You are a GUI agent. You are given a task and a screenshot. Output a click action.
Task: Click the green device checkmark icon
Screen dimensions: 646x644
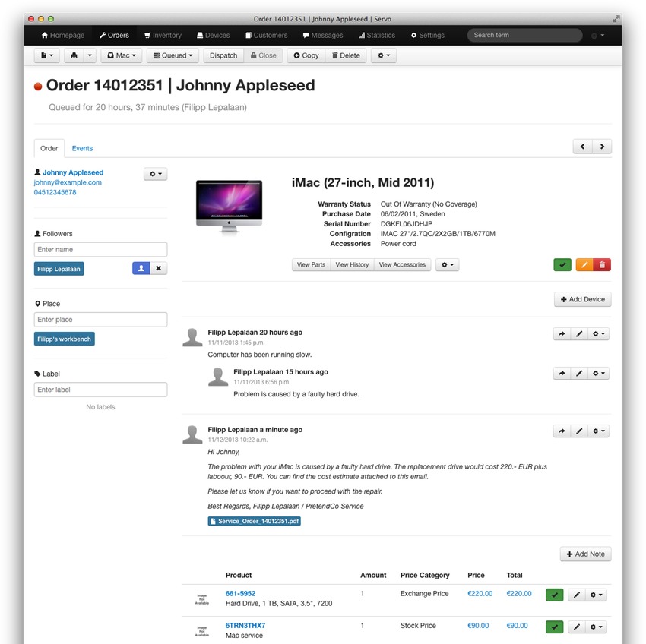pos(562,264)
